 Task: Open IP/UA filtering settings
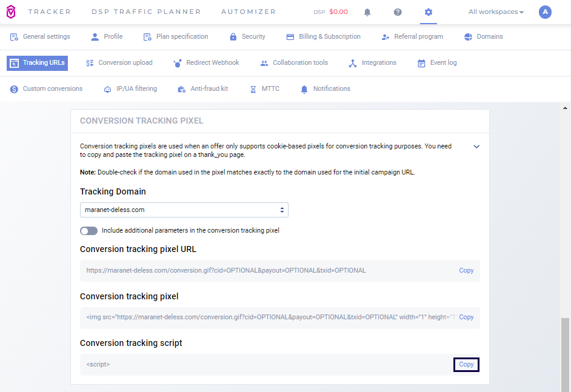point(130,89)
